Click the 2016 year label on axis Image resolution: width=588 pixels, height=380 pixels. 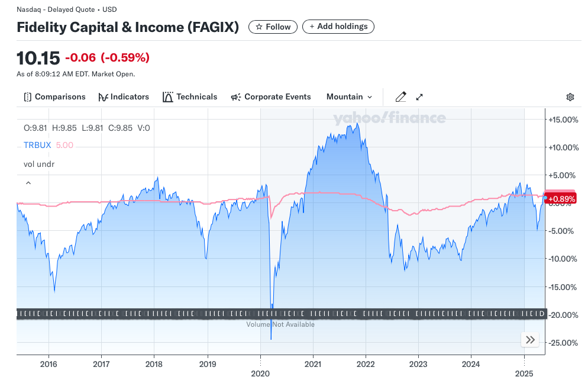click(x=49, y=364)
